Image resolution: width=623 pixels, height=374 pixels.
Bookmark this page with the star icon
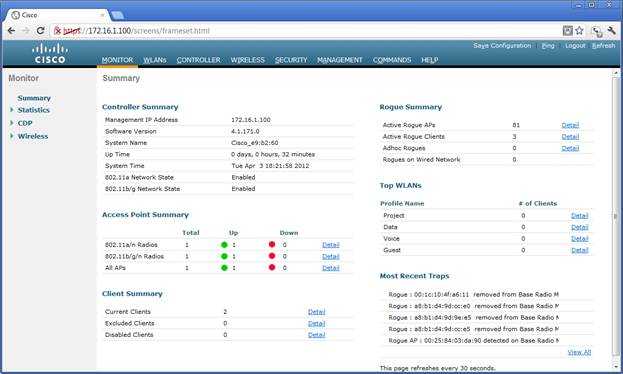pyautogui.click(x=580, y=31)
